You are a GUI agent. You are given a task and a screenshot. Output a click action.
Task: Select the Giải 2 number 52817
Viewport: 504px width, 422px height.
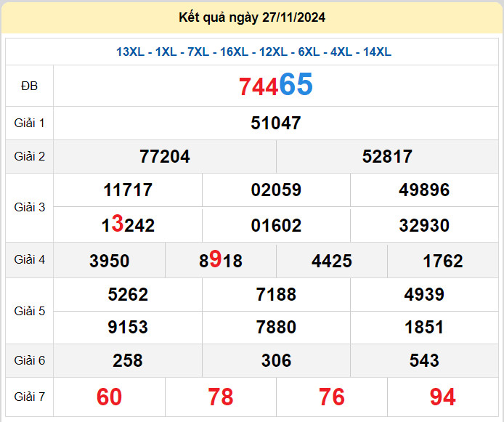387,156
